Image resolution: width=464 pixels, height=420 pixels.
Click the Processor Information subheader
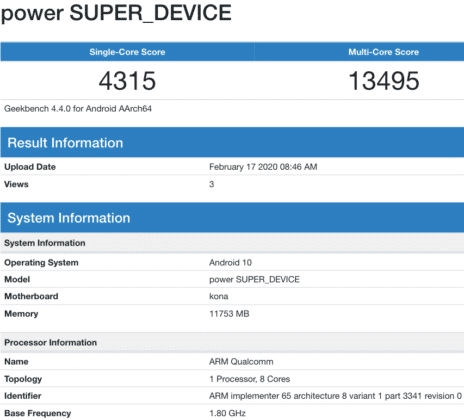232,342
